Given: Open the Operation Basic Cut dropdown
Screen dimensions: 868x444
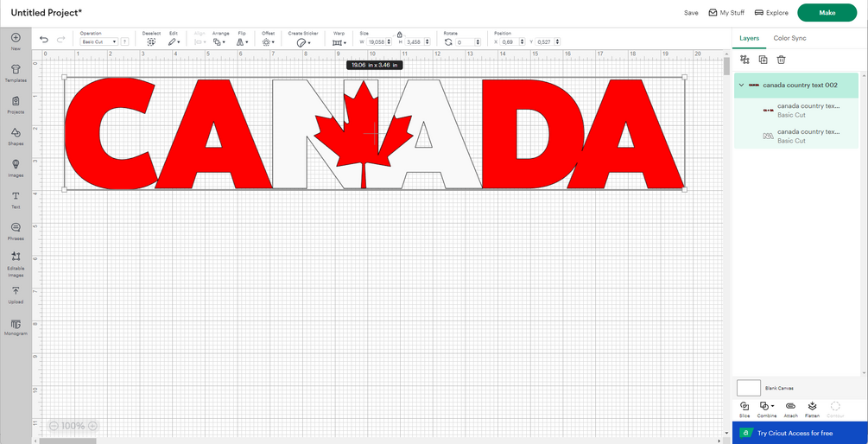Looking at the screenshot, I should pyautogui.click(x=99, y=41).
